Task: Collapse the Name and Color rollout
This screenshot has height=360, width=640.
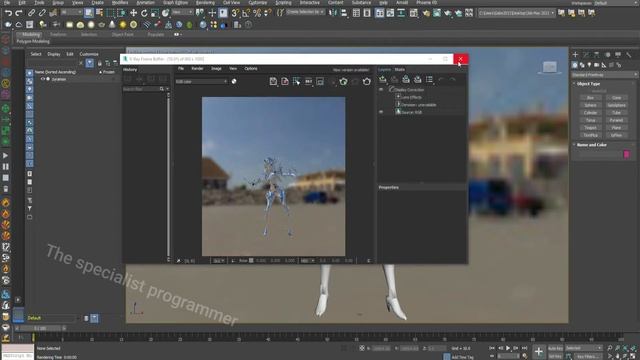Action: point(591,145)
